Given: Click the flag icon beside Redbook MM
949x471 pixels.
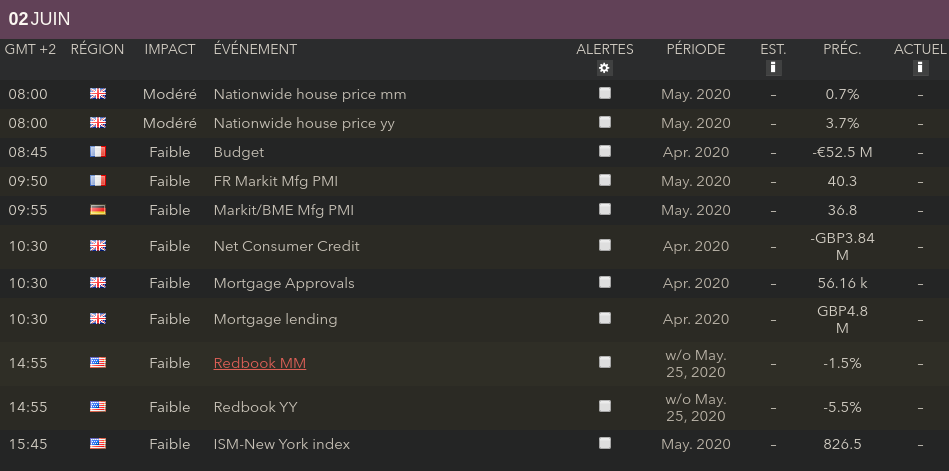Looking at the screenshot, I should tap(97, 363).
